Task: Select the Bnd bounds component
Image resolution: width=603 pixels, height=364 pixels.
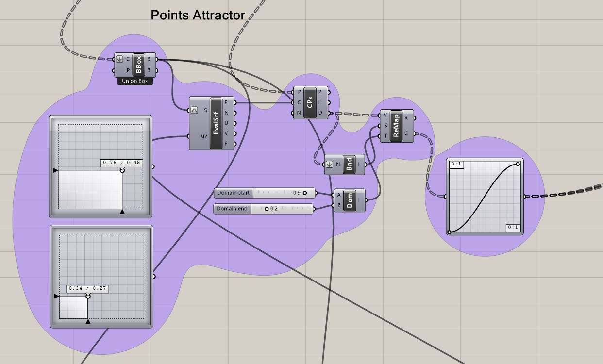Action: coord(349,165)
